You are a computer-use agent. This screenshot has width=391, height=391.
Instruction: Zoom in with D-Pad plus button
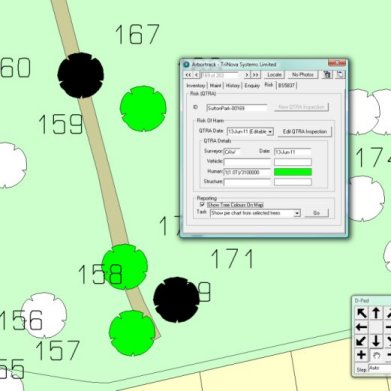pos(362,355)
